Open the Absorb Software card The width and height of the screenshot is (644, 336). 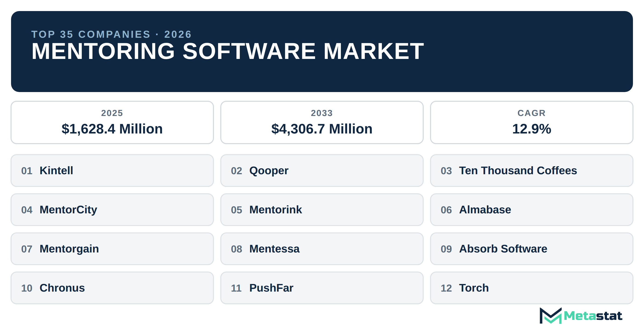(x=532, y=249)
